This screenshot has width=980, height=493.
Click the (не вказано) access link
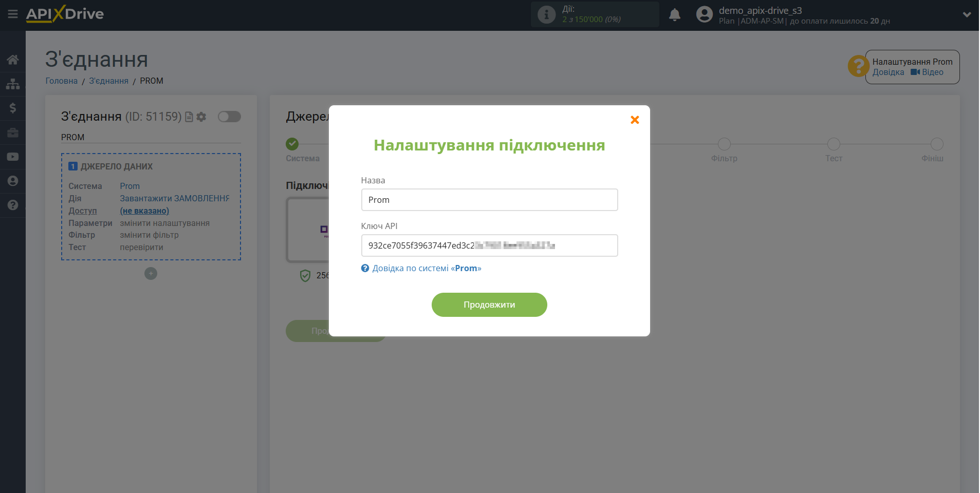[x=144, y=211]
